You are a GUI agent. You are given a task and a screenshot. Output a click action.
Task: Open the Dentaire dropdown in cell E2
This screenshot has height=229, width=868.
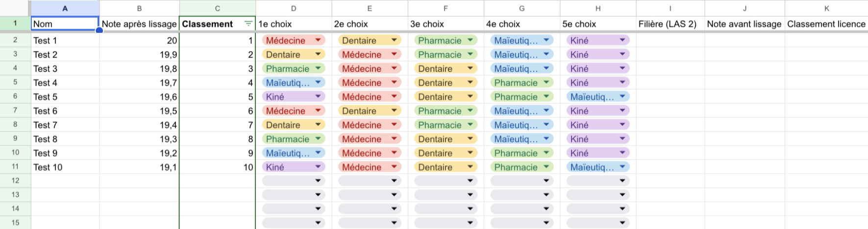(x=394, y=41)
